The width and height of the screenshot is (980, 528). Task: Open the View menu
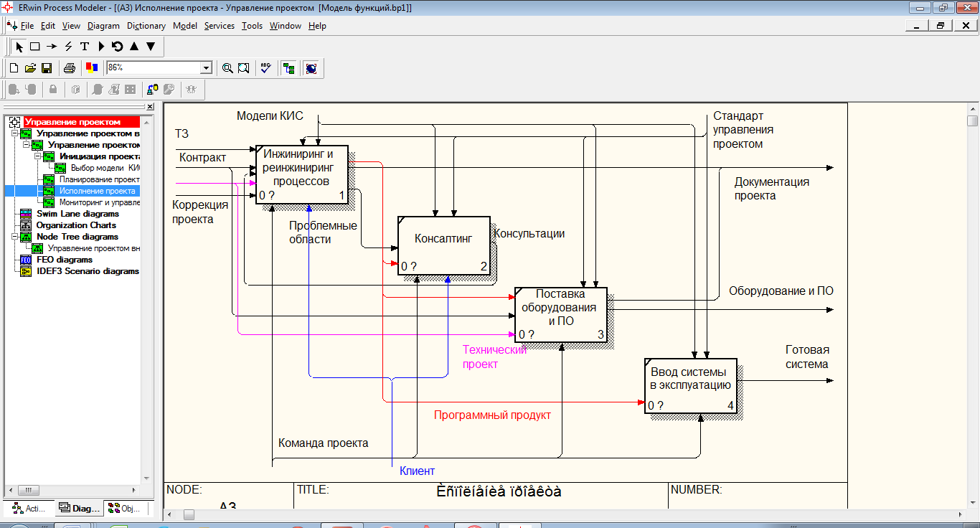pos(71,26)
